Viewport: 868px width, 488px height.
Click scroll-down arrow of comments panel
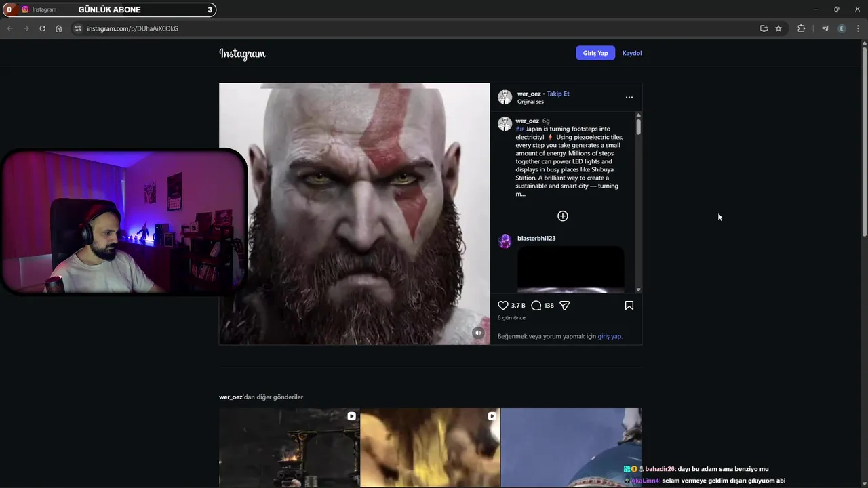(638, 290)
